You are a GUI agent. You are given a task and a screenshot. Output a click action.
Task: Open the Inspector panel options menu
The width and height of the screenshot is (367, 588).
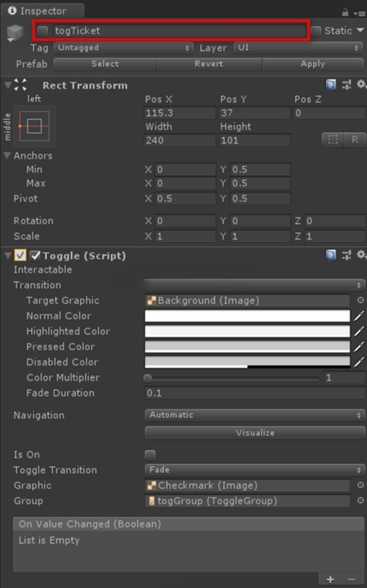point(359,13)
